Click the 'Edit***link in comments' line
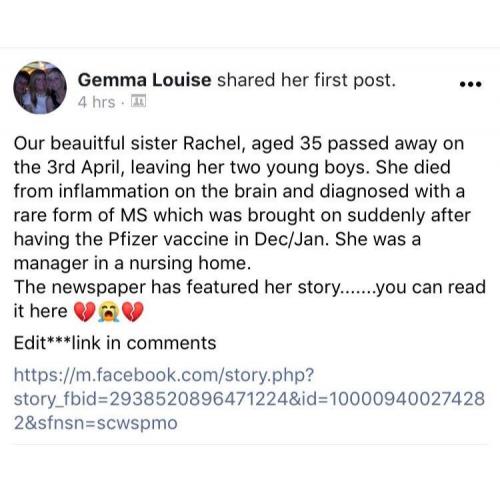The image size is (500, 496). point(115,343)
